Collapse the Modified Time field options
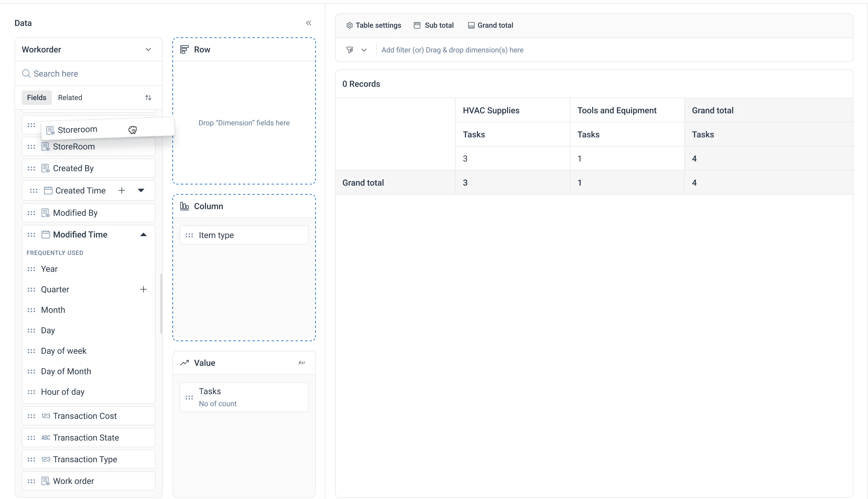The image size is (868, 499). tap(143, 234)
